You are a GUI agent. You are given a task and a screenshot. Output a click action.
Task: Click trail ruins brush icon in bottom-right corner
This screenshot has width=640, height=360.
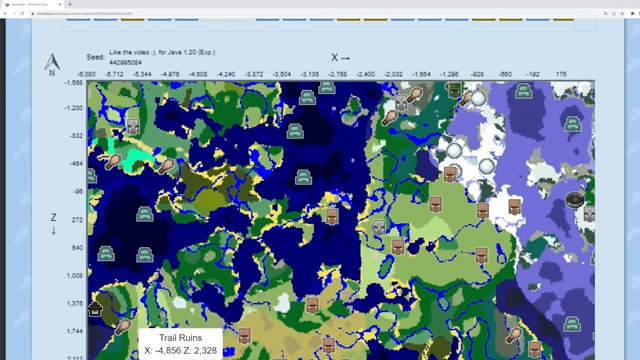513,335
